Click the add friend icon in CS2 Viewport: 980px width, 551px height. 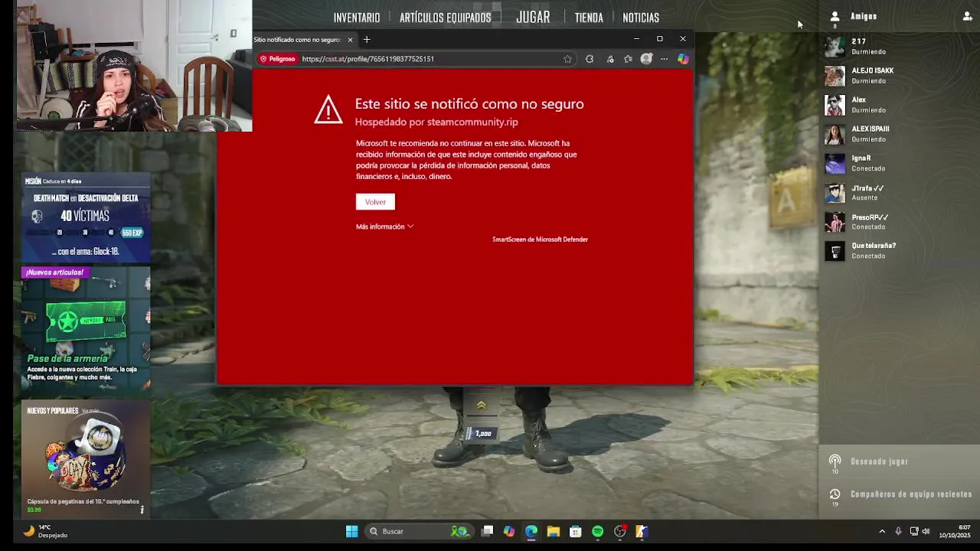(968, 16)
